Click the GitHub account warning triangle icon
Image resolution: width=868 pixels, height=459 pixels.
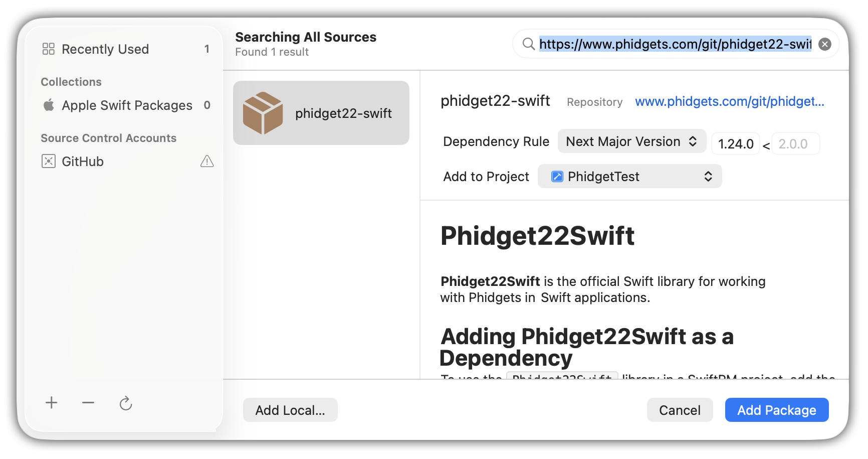[x=207, y=162]
